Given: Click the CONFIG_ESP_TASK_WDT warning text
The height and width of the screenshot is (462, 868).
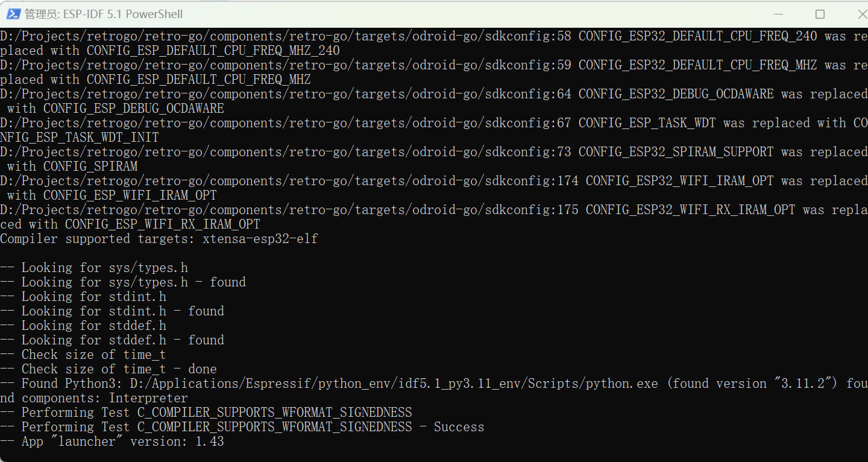Looking at the screenshot, I should 647,123.
